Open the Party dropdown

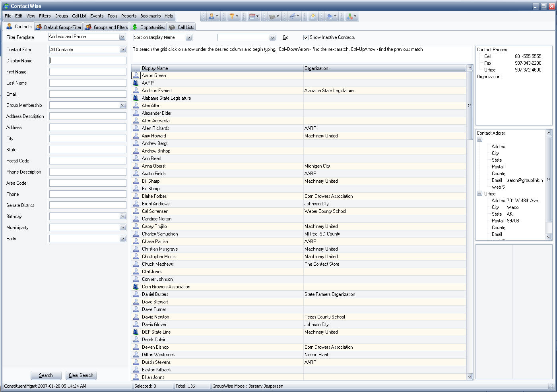122,239
